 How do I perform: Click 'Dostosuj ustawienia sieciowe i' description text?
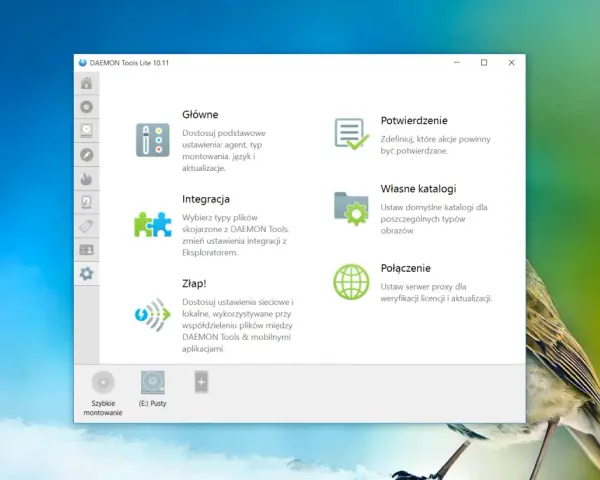pyautogui.click(x=238, y=302)
